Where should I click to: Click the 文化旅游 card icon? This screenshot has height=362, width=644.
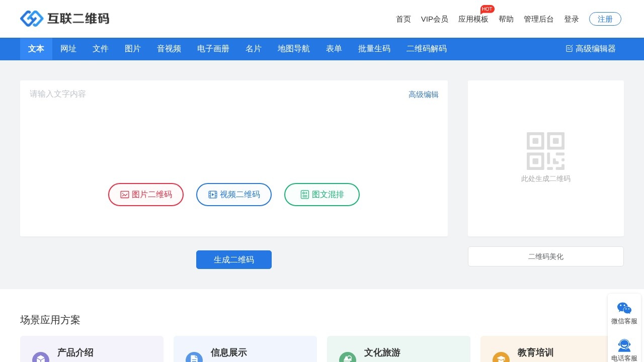pos(348,357)
